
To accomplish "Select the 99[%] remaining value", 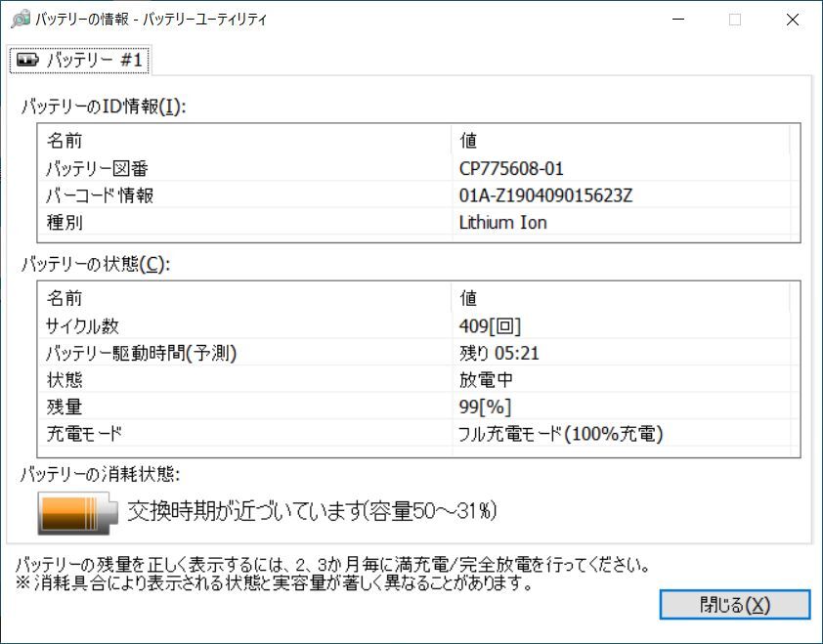I will (x=485, y=407).
